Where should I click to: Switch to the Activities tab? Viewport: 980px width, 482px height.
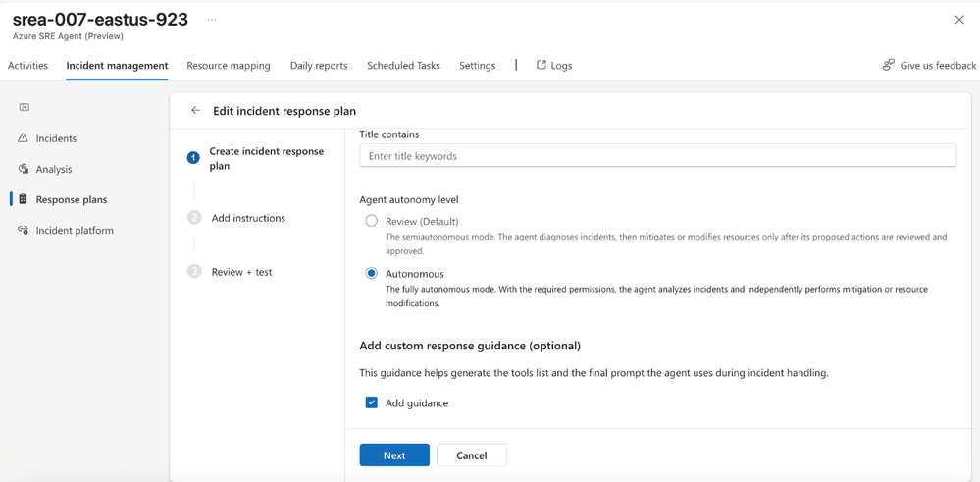tap(27, 66)
